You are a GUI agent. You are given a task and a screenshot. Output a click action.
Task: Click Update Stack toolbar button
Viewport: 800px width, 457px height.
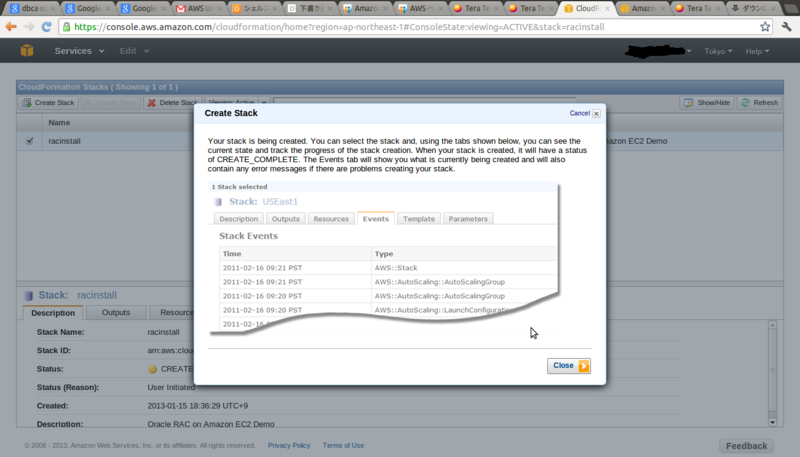click(x=111, y=103)
